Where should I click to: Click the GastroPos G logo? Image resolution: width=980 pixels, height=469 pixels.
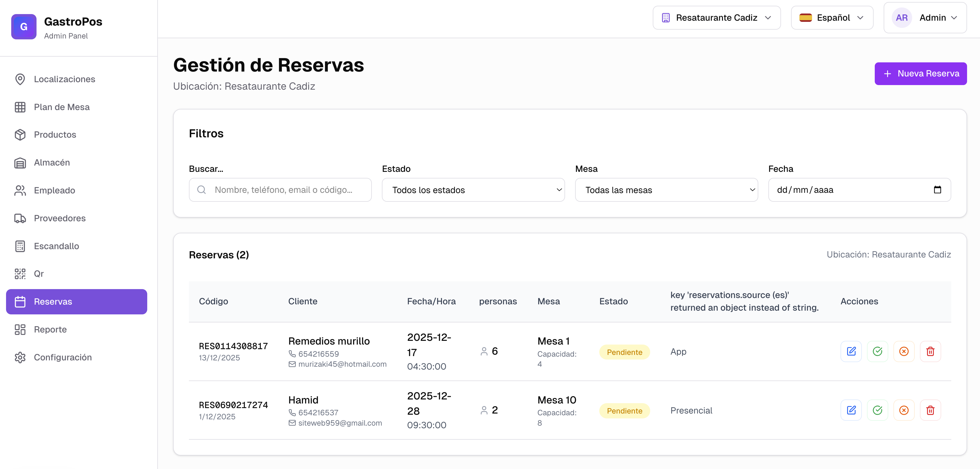point(24,27)
